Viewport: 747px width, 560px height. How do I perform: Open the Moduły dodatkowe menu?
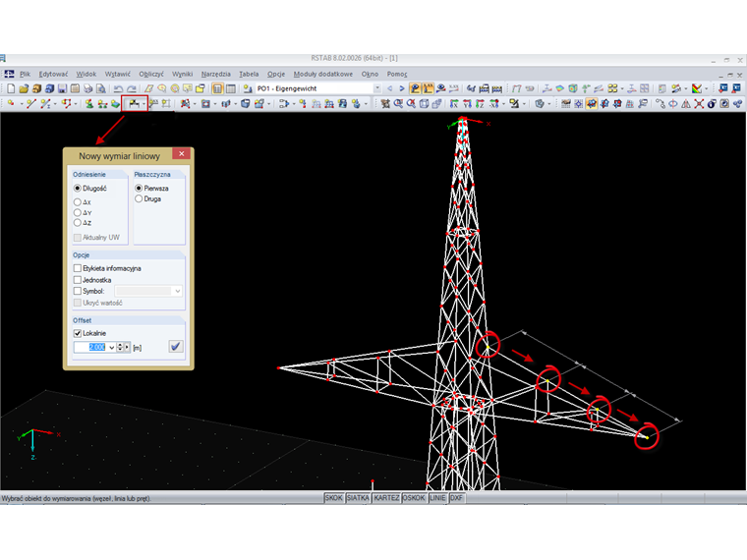[323, 74]
